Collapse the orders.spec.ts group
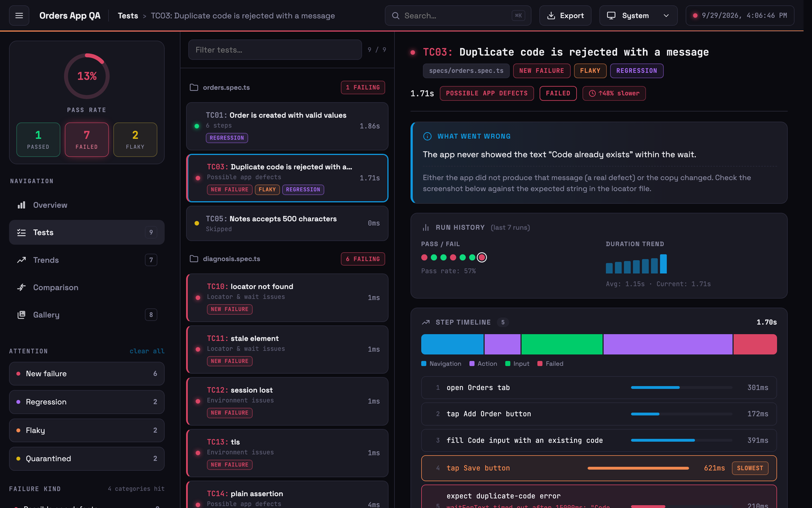The width and height of the screenshot is (812, 508). [x=288, y=87]
